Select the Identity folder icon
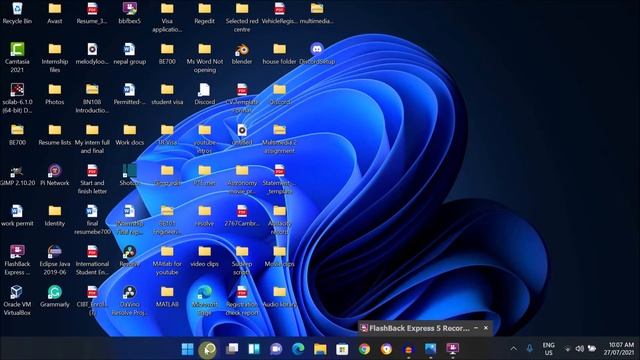The width and height of the screenshot is (640, 360). click(55, 216)
